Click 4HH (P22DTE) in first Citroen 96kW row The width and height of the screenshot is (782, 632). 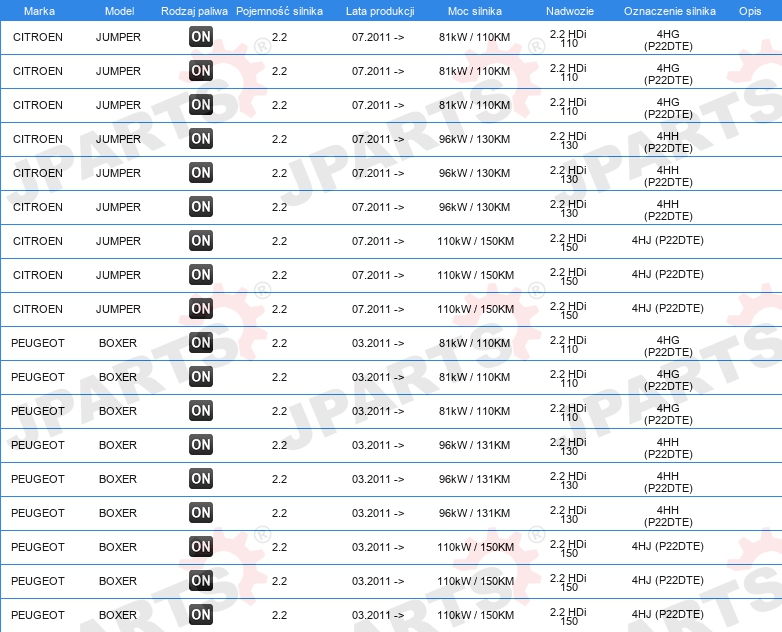[x=668, y=142]
